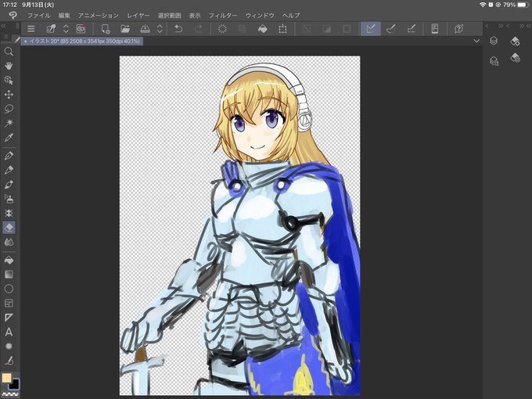Open smartphone connection icon
This screenshot has height=399, width=532.
(x=435, y=29)
